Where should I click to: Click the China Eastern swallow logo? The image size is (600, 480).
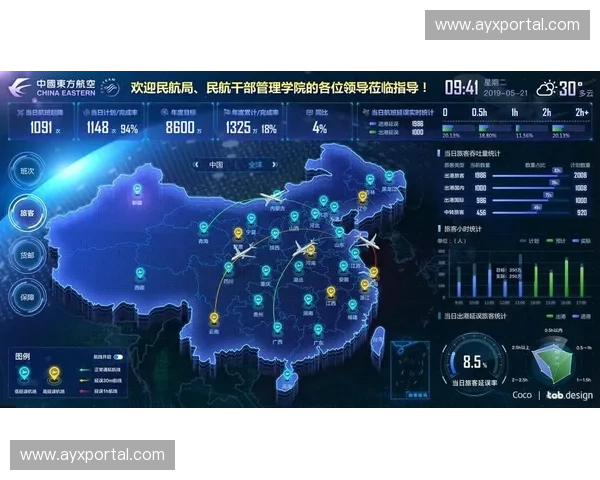pos(19,87)
